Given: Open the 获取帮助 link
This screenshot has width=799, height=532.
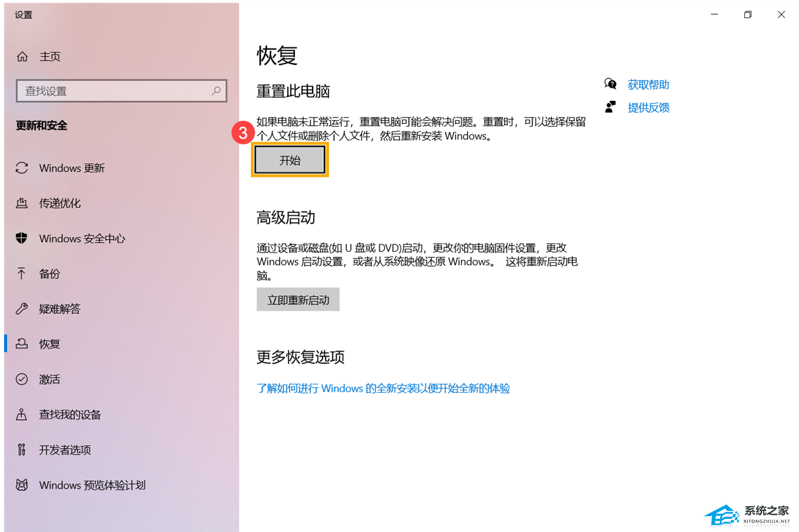Looking at the screenshot, I should coord(648,85).
